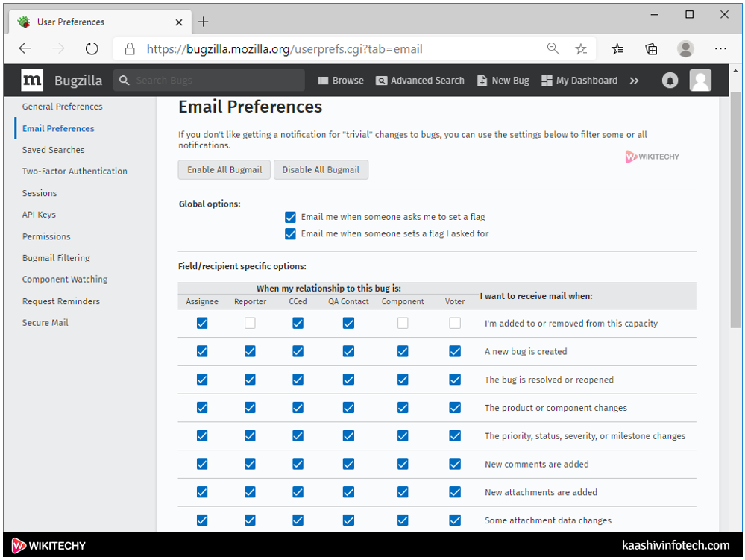Select Two-Factor Authentication in sidebar
Viewport: 745px width, 560px height.
click(x=75, y=172)
